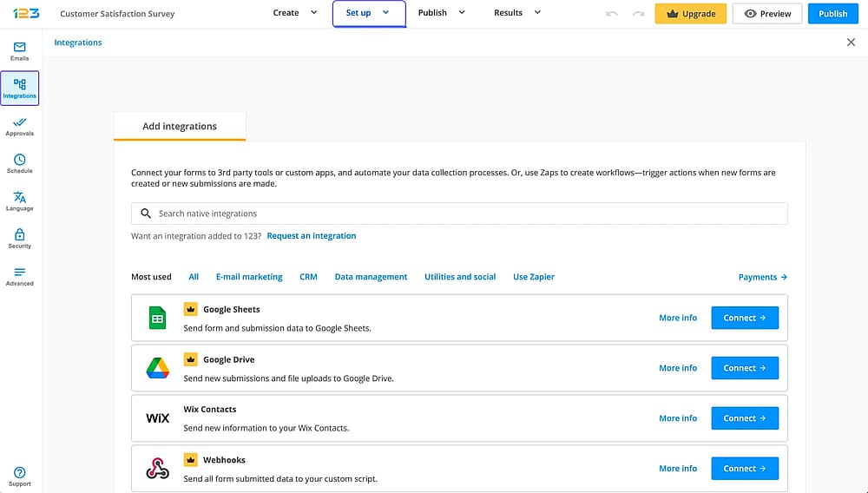Expand the Set up dropdown chevron
868x493 pixels.
click(x=386, y=12)
